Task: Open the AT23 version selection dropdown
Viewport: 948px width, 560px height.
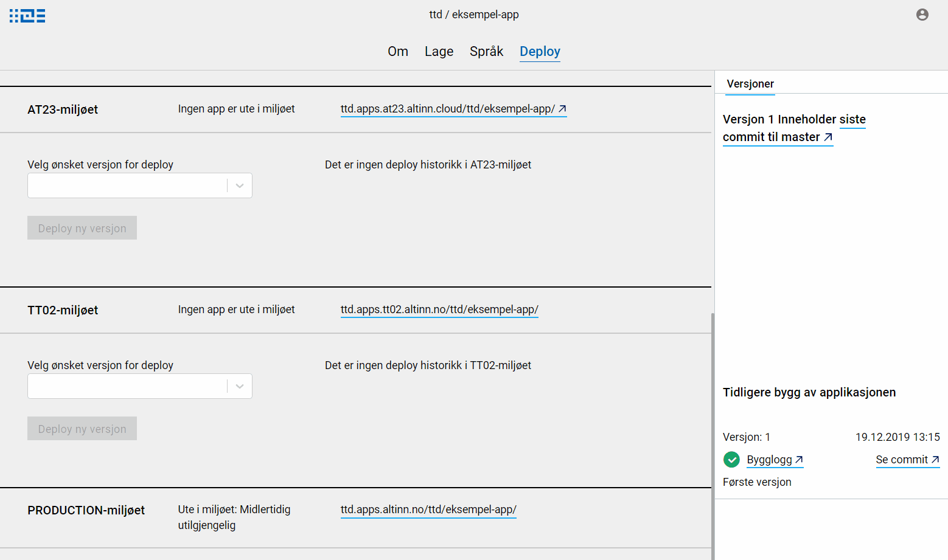Action: click(239, 185)
